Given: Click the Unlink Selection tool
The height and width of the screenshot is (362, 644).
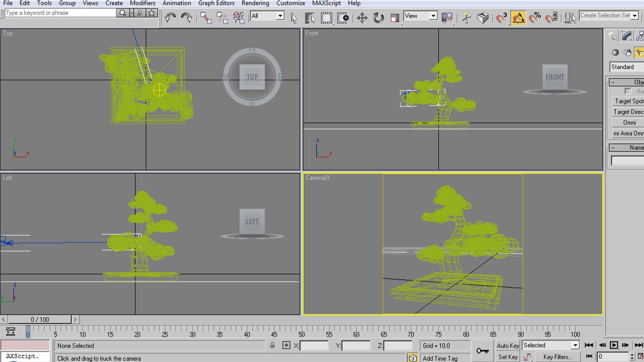Looking at the screenshot, I should click(x=222, y=17).
